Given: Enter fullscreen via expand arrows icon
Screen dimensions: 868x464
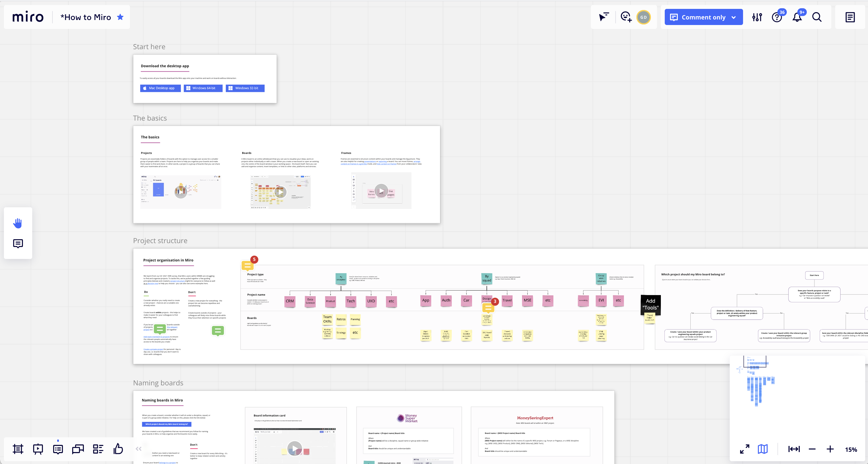Looking at the screenshot, I should 744,449.
